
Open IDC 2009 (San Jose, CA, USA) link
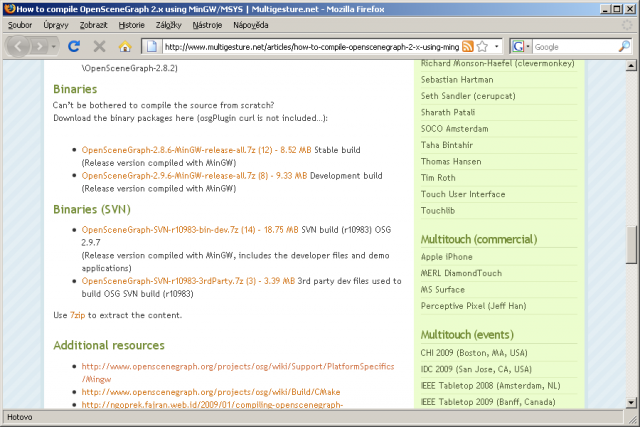click(476, 369)
